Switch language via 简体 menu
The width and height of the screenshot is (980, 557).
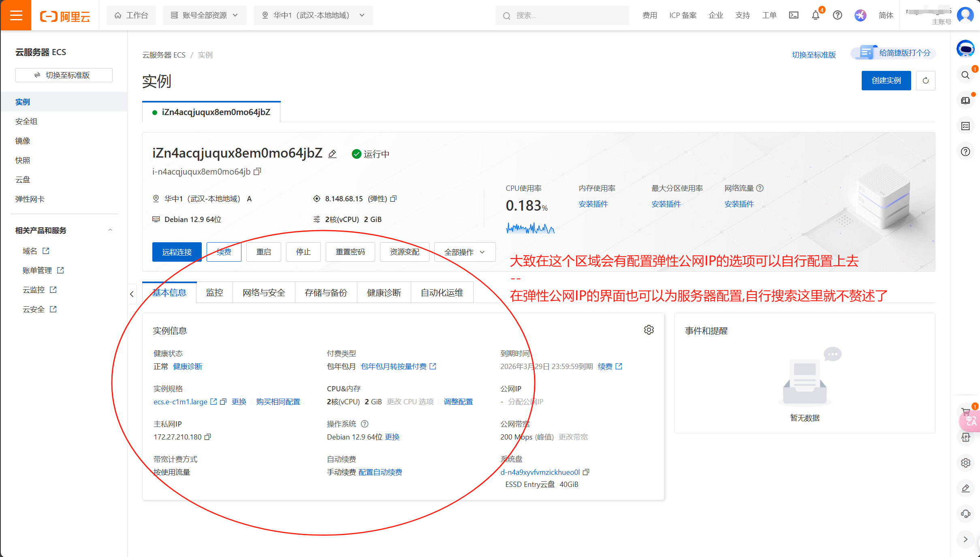[886, 15]
